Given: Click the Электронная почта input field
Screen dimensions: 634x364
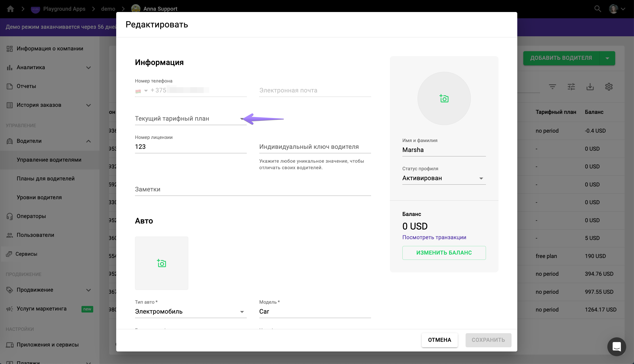Looking at the screenshot, I should tap(315, 91).
